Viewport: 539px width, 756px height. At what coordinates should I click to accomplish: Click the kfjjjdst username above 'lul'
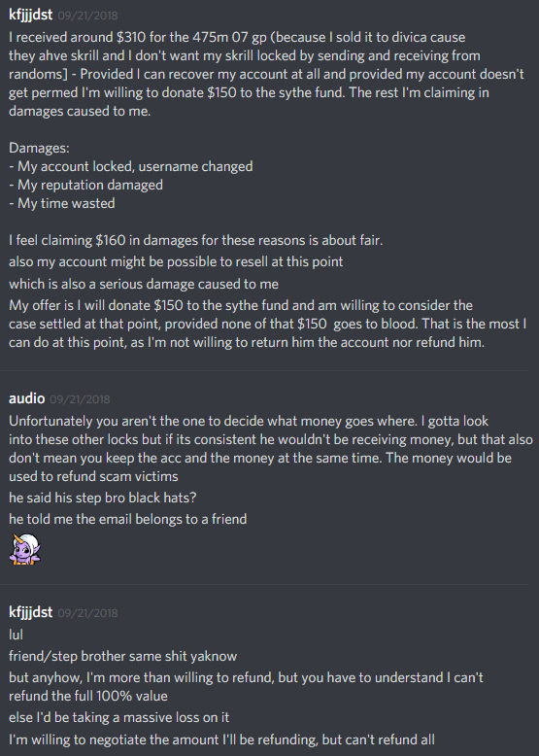30,612
